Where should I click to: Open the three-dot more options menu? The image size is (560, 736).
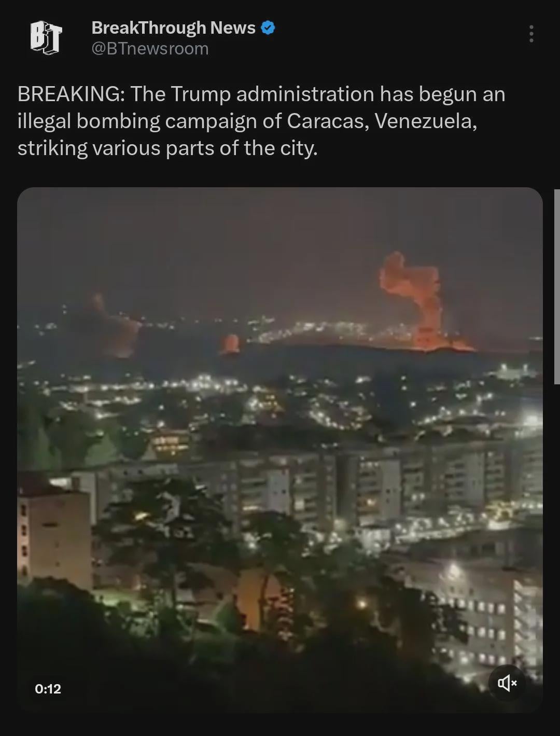(x=531, y=34)
